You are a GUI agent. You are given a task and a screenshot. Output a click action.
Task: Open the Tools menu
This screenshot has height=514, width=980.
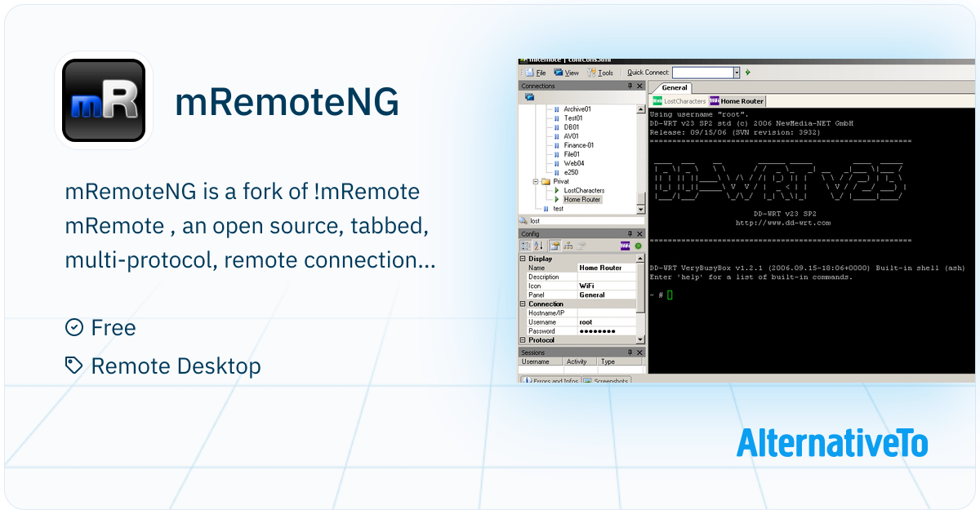600,73
